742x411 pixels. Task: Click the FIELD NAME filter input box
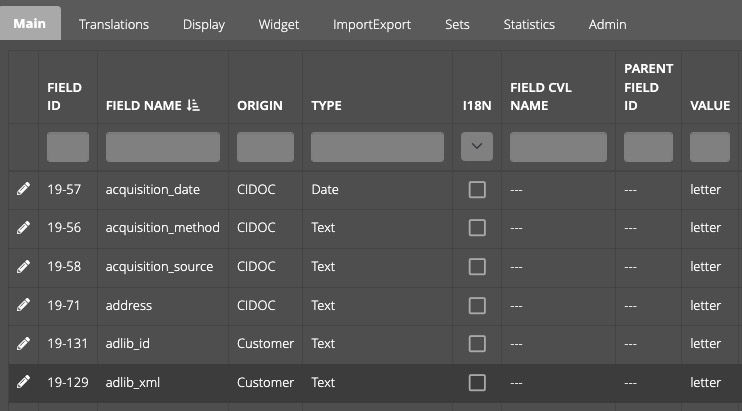[x=163, y=147]
